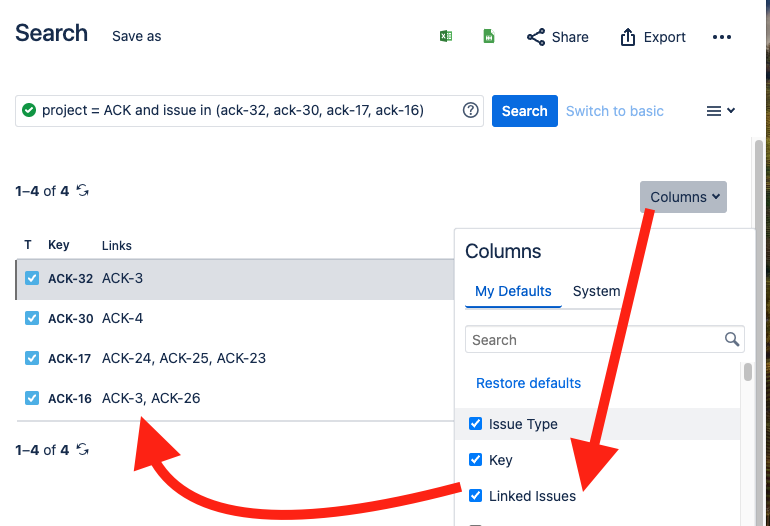Click the Google Sheets export icon
Viewport: 770px width, 526px height.
click(x=489, y=36)
